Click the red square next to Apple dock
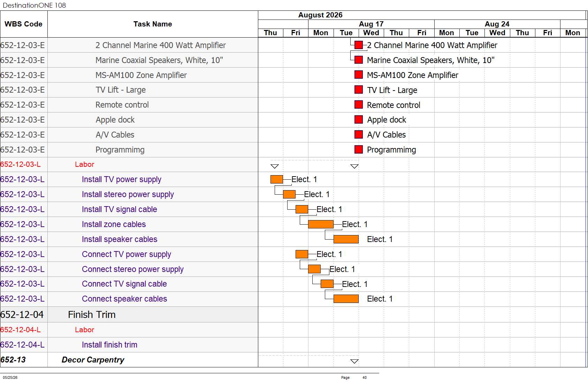The width and height of the screenshot is (588, 382). pyautogui.click(x=359, y=120)
